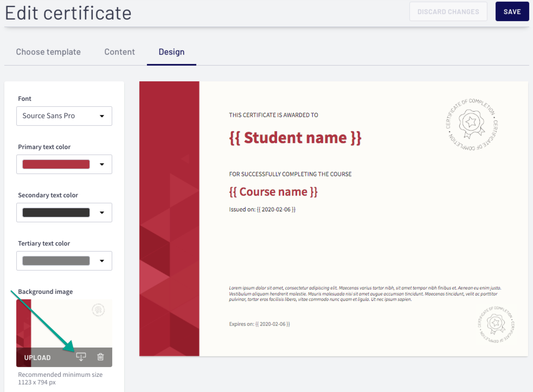The width and height of the screenshot is (533, 392).
Task: Click the 'Primary text color' label
Action: coord(44,147)
